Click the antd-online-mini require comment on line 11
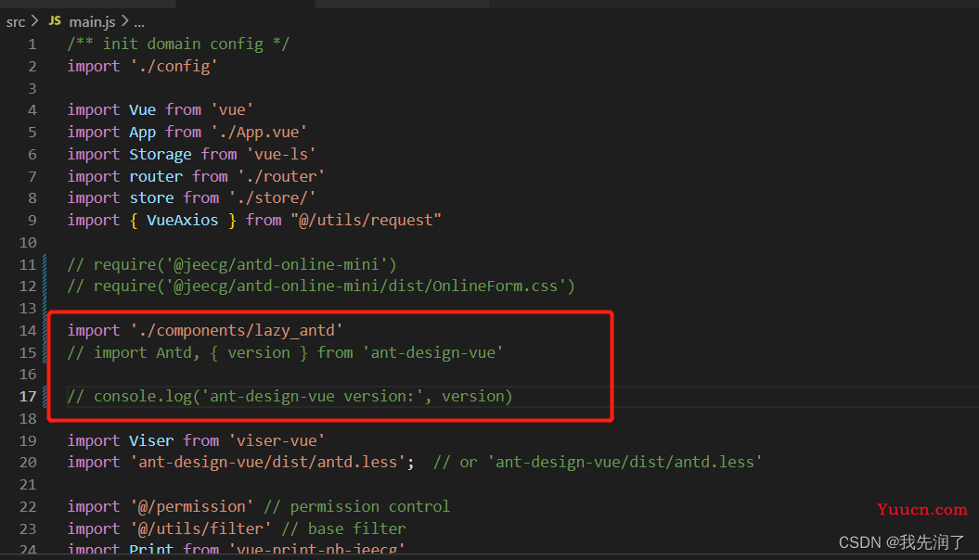This screenshot has height=560, width=979. (x=232, y=264)
